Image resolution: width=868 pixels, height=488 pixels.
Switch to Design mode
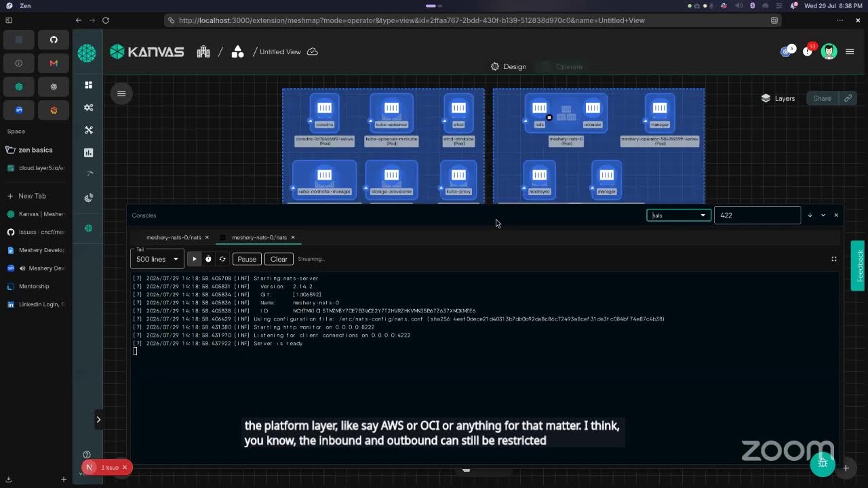pyautogui.click(x=509, y=66)
